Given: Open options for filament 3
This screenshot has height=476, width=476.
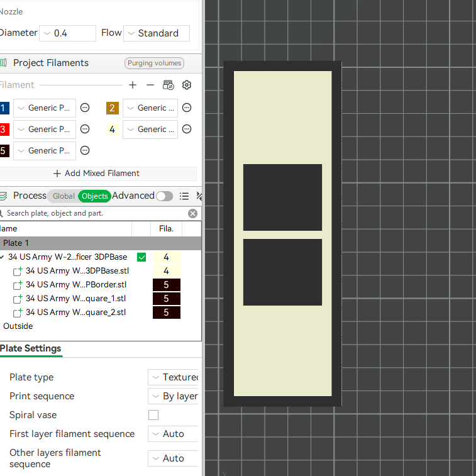Looking at the screenshot, I should 85,130.
